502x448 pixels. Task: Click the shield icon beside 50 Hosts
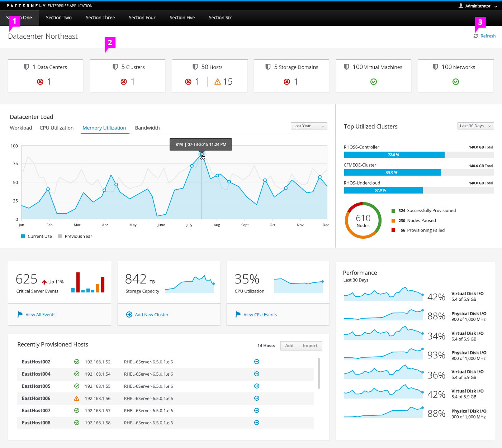click(x=195, y=67)
